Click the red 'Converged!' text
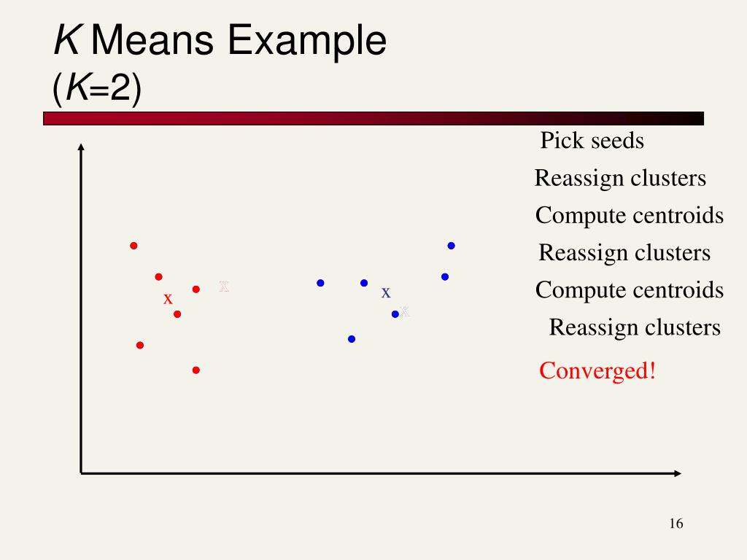The height and width of the screenshot is (560, 747). 597,370
